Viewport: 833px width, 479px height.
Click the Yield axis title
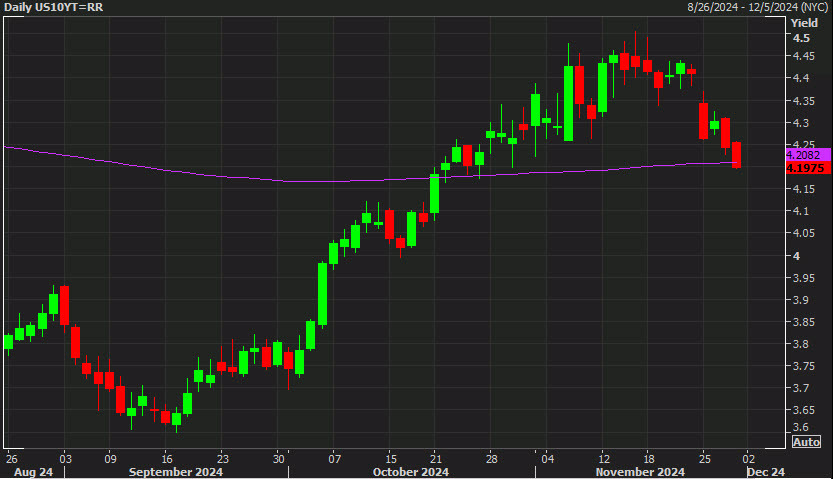tap(804, 23)
